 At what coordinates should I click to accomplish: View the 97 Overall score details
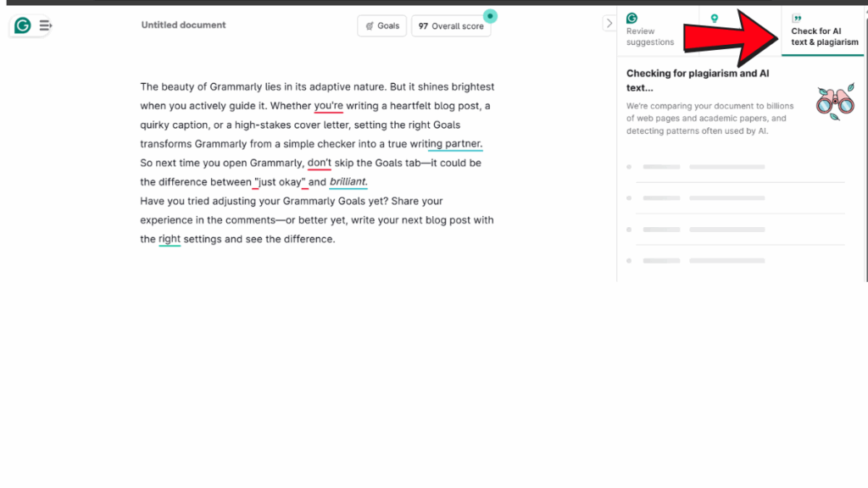pos(451,26)
